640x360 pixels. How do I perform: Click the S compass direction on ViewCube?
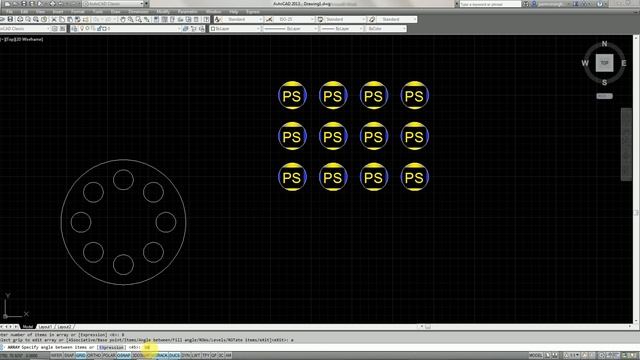(604, 82)
